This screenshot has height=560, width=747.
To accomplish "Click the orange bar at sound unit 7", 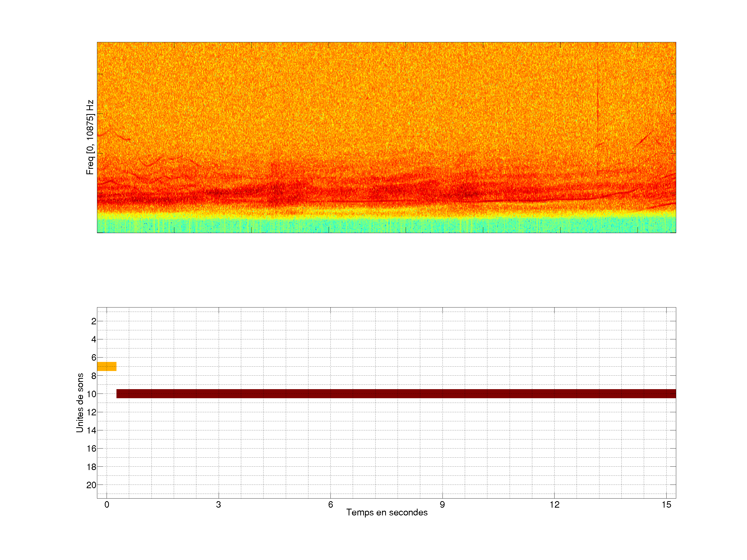I will click(x=107, y=366).
